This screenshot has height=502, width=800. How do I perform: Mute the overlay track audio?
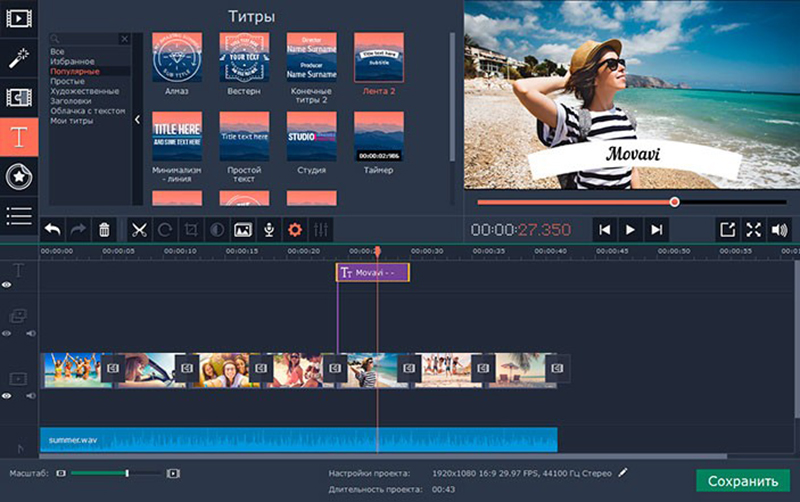pos(31,333)
